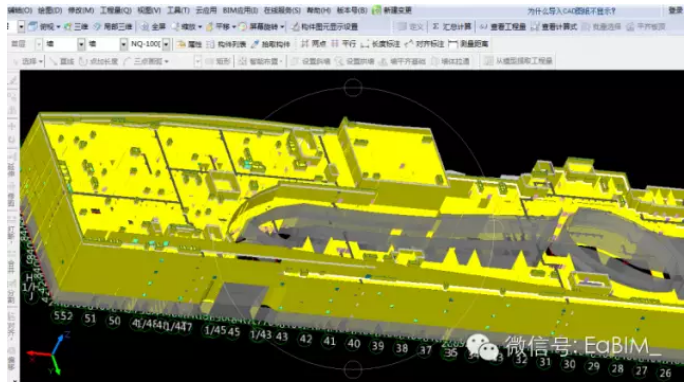Select the 矩形 rectangle drawing tool
This screenshot has height=386, width=687.
tap(218, 61)
